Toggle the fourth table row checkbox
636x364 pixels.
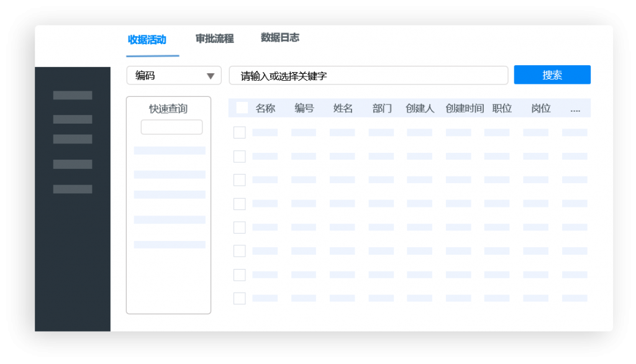click(239, 204)
